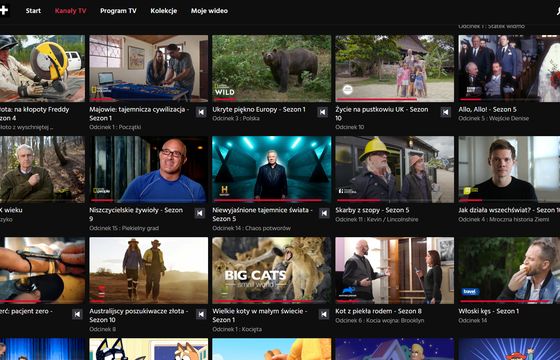The height and width of the screenshot is (360, 560).
Task: Click 'Odcinek 1 : Początki' text
Action: (x=115, y=127)
